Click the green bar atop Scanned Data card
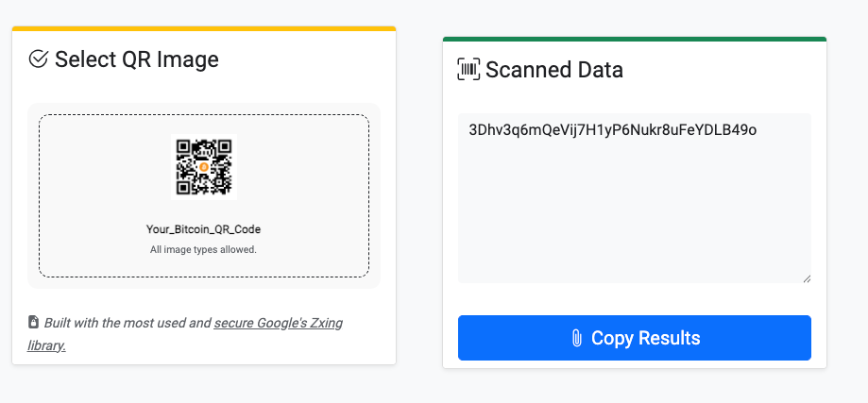Screen dimensions: 868x403 [x=634, y=39]
